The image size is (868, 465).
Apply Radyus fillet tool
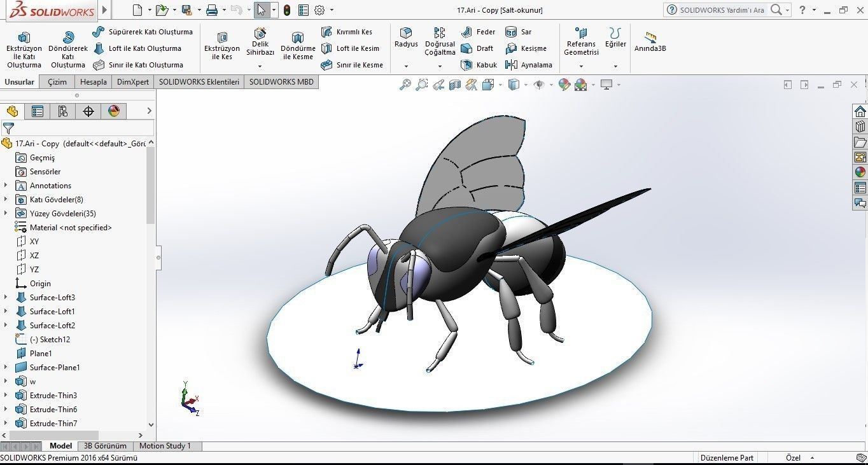(406, 38)
